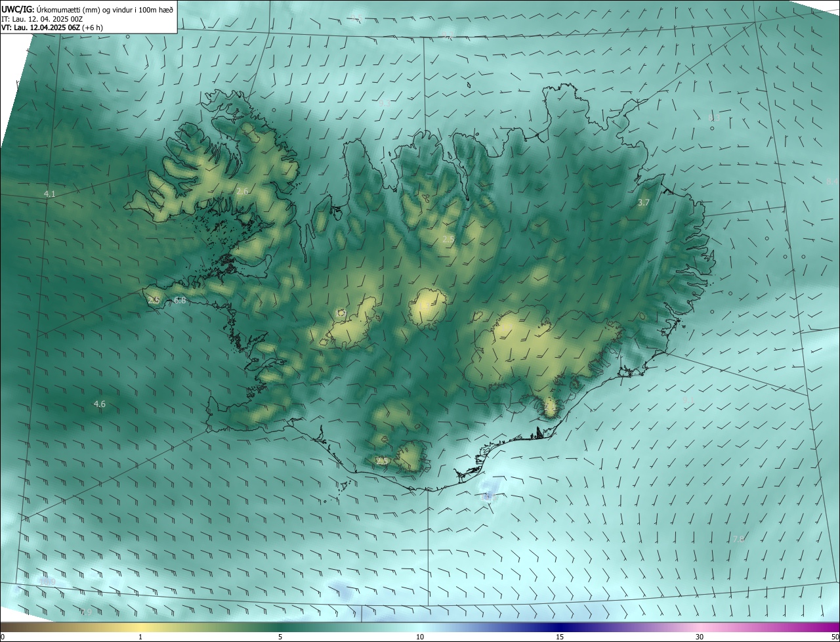The height and width of the screenshot is (642, 840).
Task: Click the colour scale tick labelled 30
Action: (x=700, y=637)
